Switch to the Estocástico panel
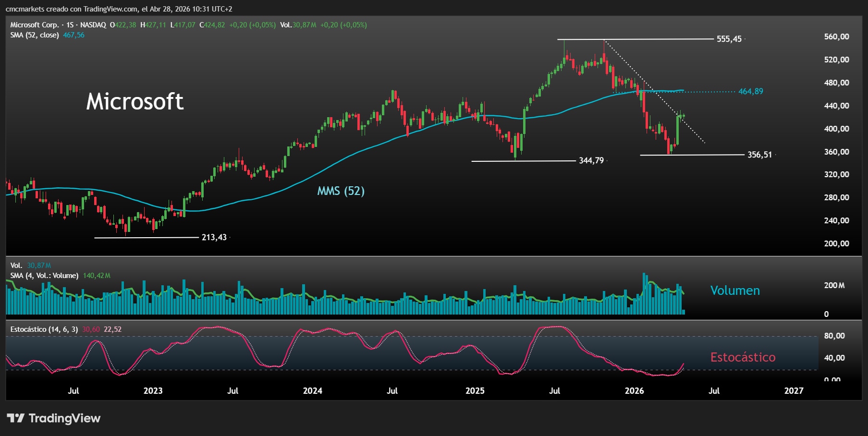Viewport: 868px width, 436px height. [743, 357]
